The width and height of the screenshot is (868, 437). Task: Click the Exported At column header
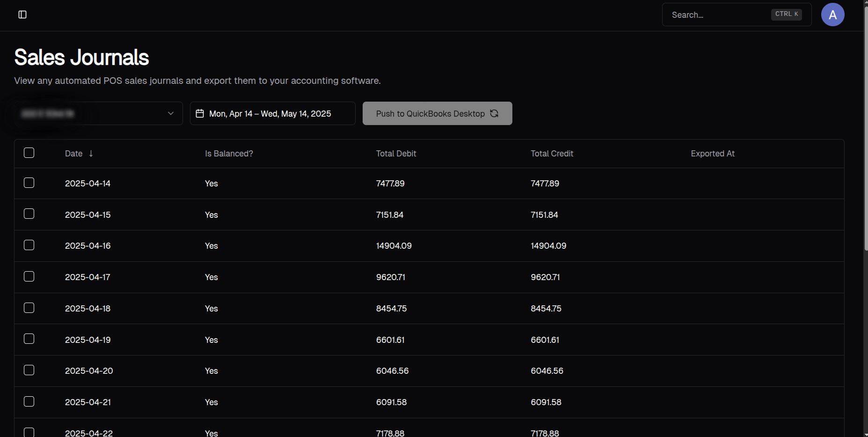(712, 154)
